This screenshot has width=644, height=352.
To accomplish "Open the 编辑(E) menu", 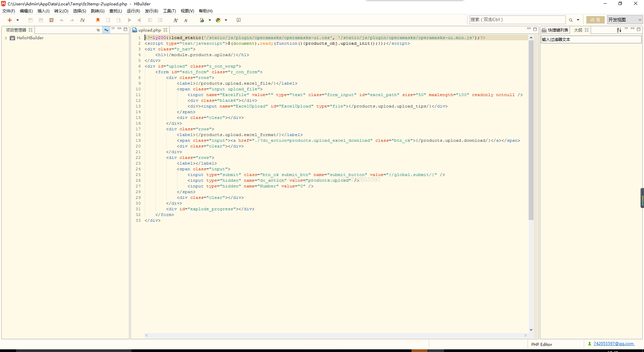I will (26, 11).
